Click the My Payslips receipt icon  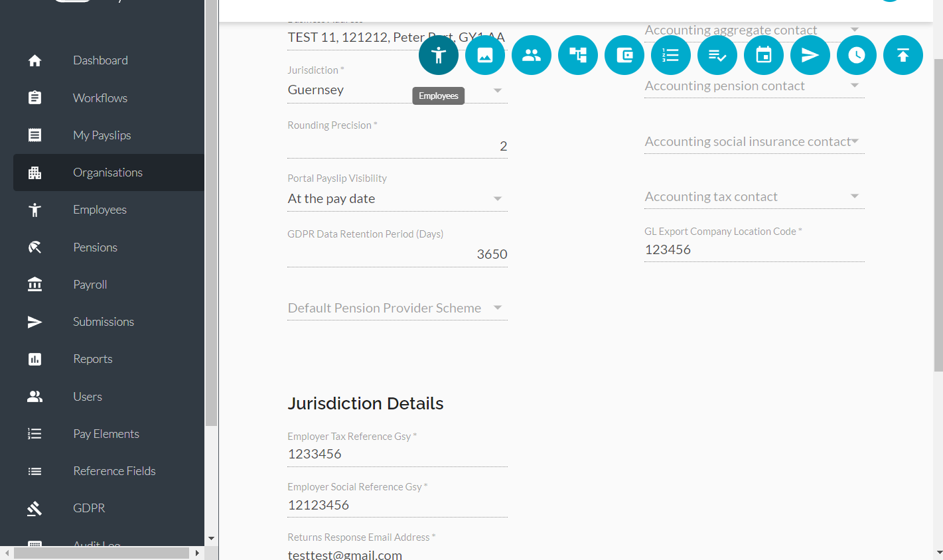point(35,135)
